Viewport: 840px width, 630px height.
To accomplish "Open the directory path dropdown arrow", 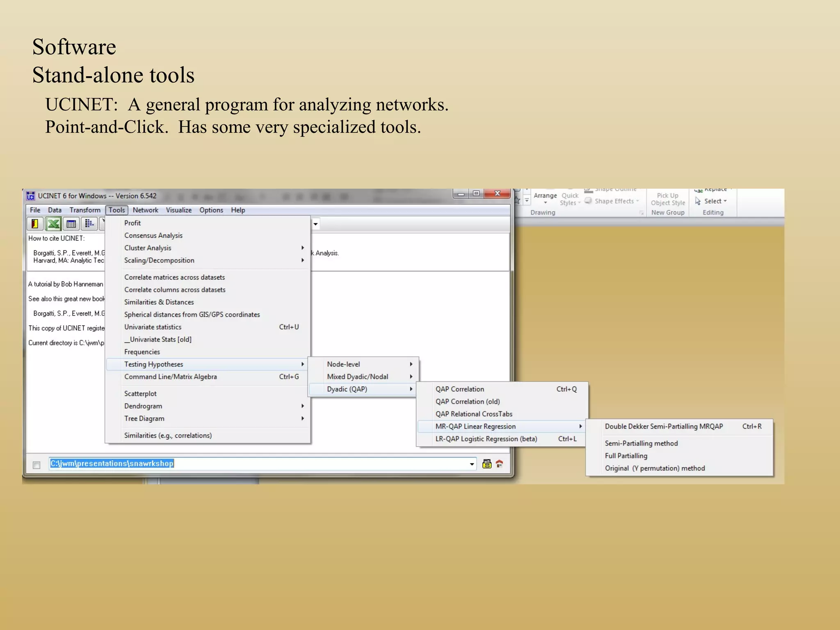I will (x=472, y=464).
